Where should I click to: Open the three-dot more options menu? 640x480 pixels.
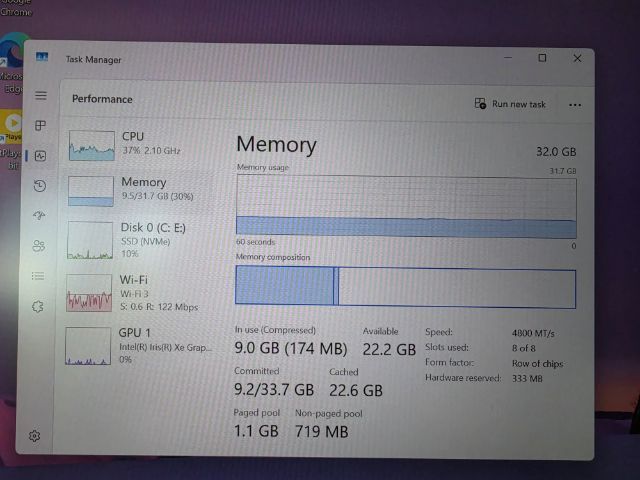575,105
